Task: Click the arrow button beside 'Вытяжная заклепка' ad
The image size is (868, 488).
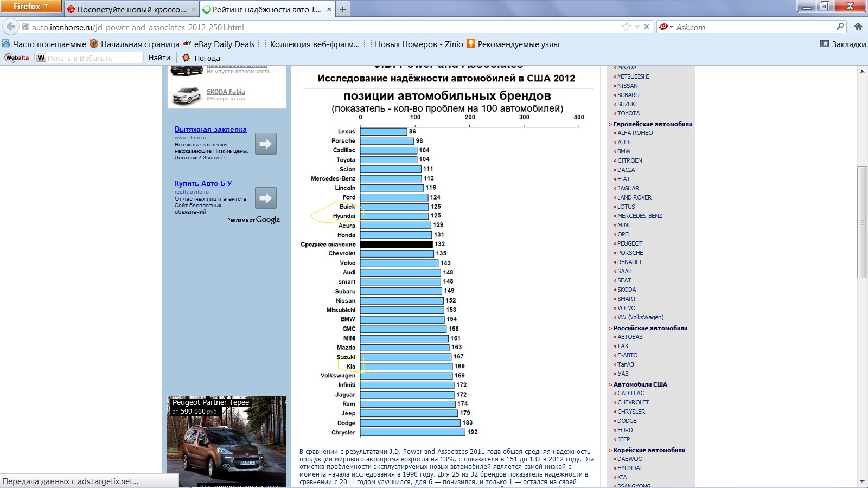Action: (266, 144)
